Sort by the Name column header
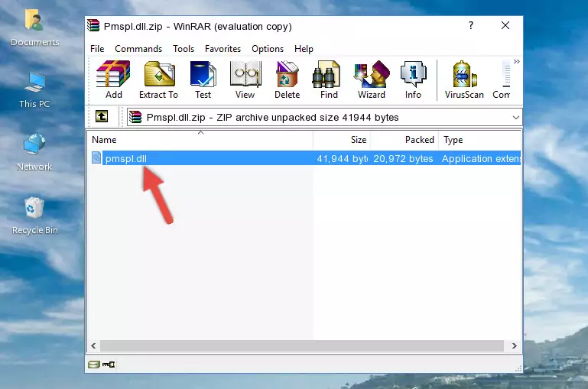Viewport: 588px width, 389px height. coord(200,140)
